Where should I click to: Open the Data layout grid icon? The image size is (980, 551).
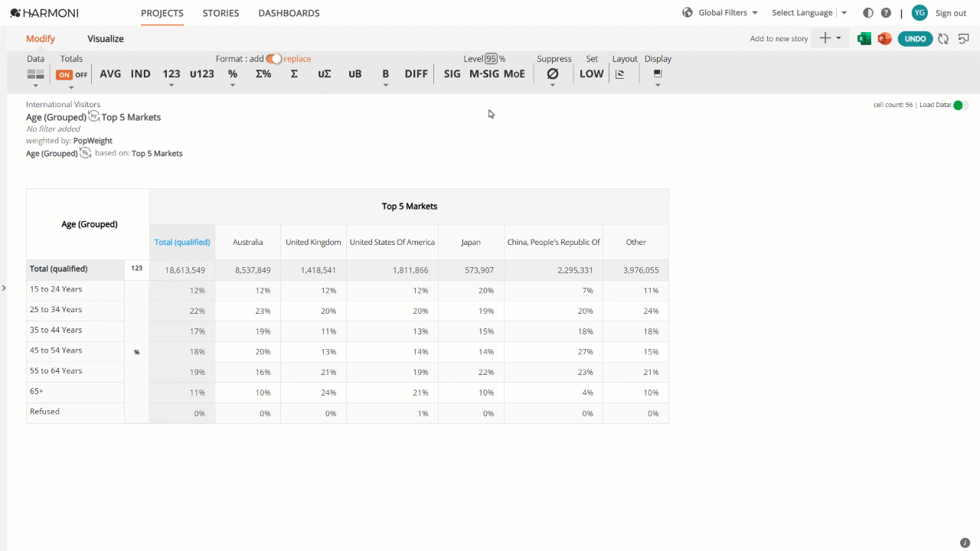click(x=35, y=74)
